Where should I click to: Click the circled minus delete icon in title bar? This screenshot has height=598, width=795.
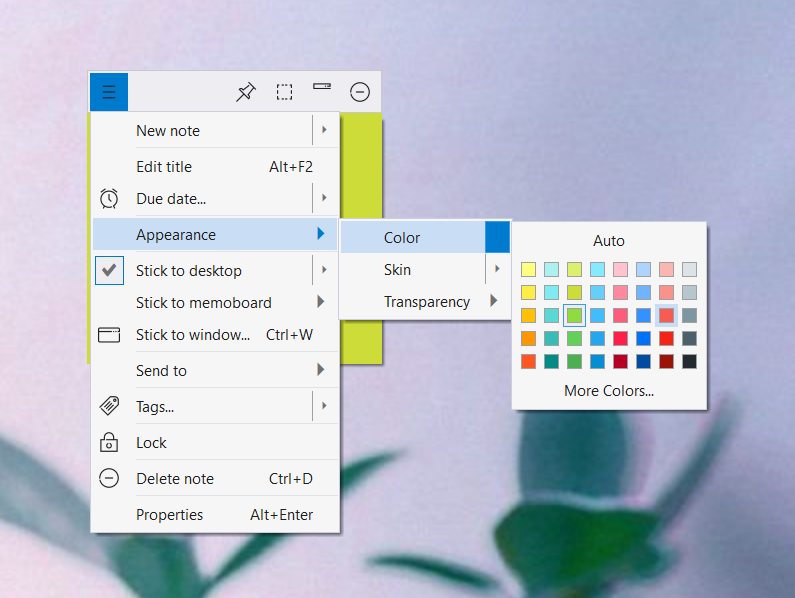click(360, 92)
